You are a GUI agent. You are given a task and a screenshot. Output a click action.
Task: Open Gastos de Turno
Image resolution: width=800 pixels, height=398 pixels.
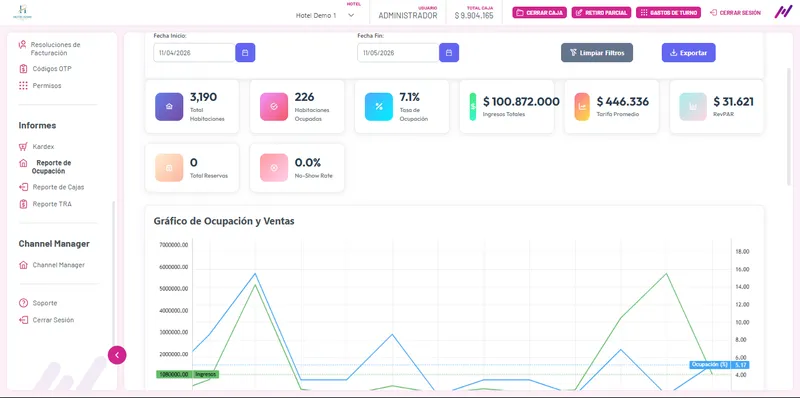(668, 13)
